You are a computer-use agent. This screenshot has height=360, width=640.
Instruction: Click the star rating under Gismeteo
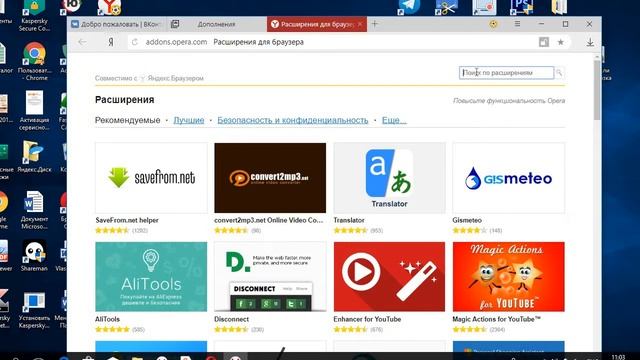(x=469, y=231)
